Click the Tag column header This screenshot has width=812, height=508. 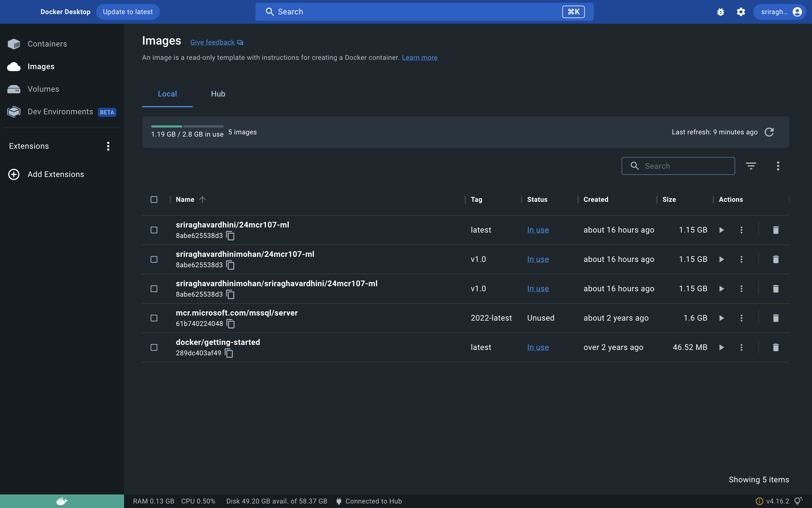[476, 200]
